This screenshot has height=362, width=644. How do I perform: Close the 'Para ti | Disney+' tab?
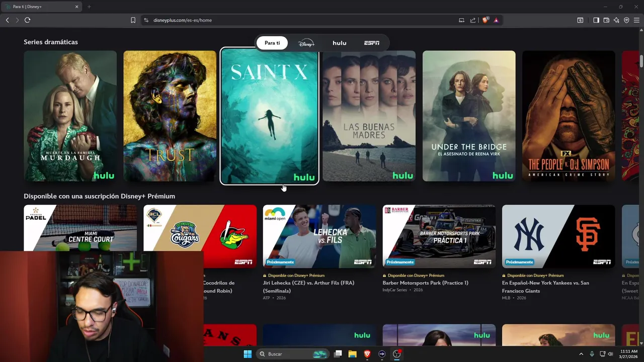tap(77, 7)
